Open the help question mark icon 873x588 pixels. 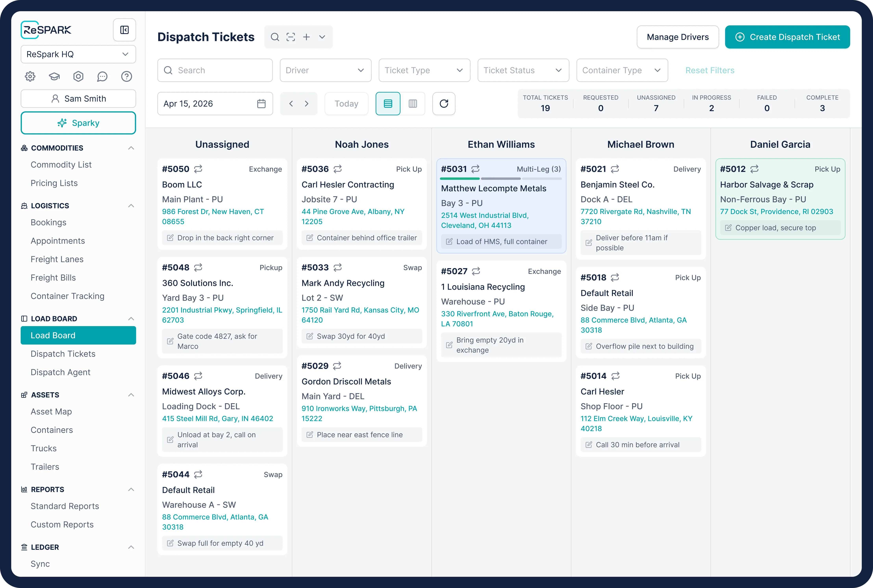point(126,77)
